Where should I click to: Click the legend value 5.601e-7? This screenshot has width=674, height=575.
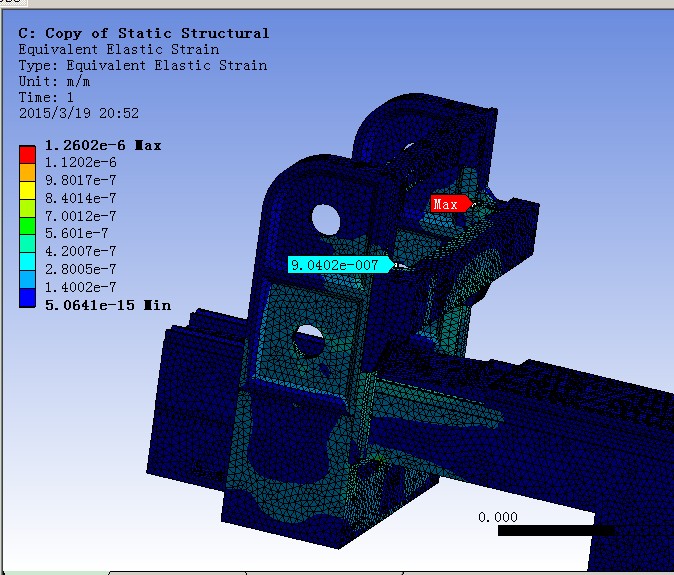[77, 233]
